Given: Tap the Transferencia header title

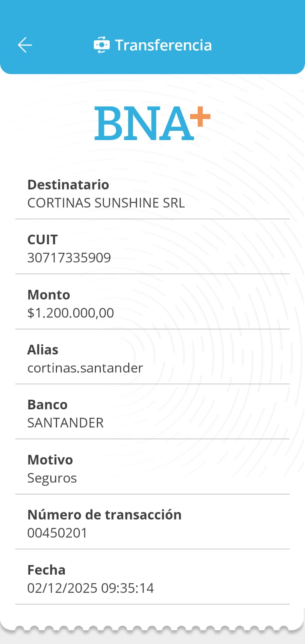Looking at the screenshot, I should point(163,45).
